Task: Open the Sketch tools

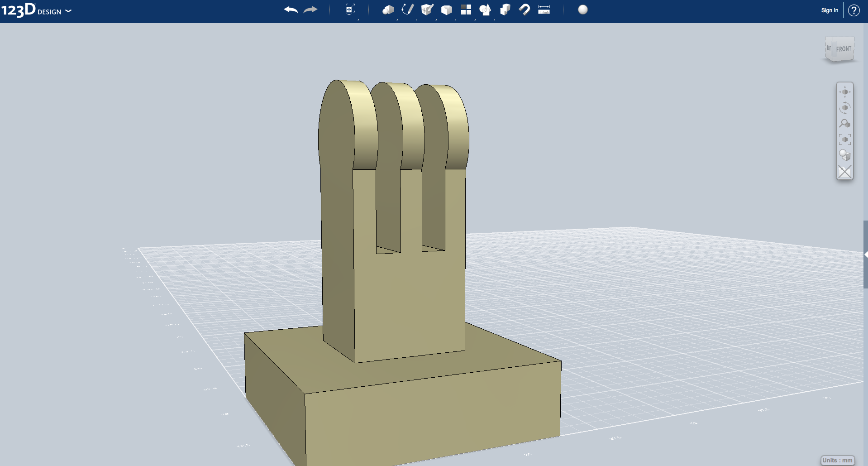Action: point(408,10)
